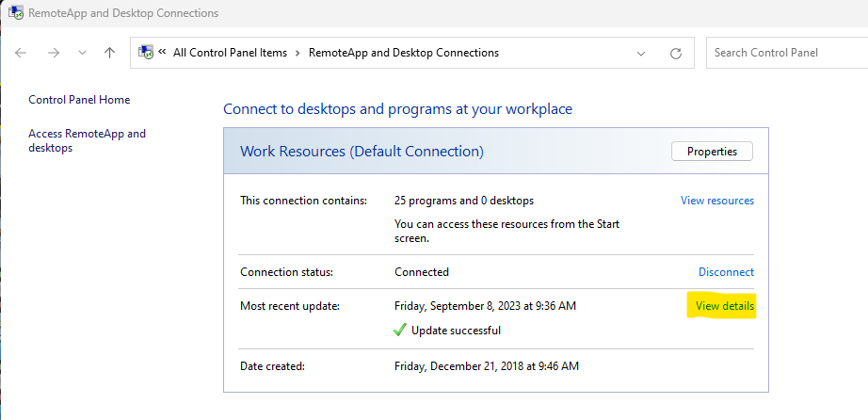The width and height of the screenshot is (868, 420).
Task: Open the View details link
Action: pos(725,306)
